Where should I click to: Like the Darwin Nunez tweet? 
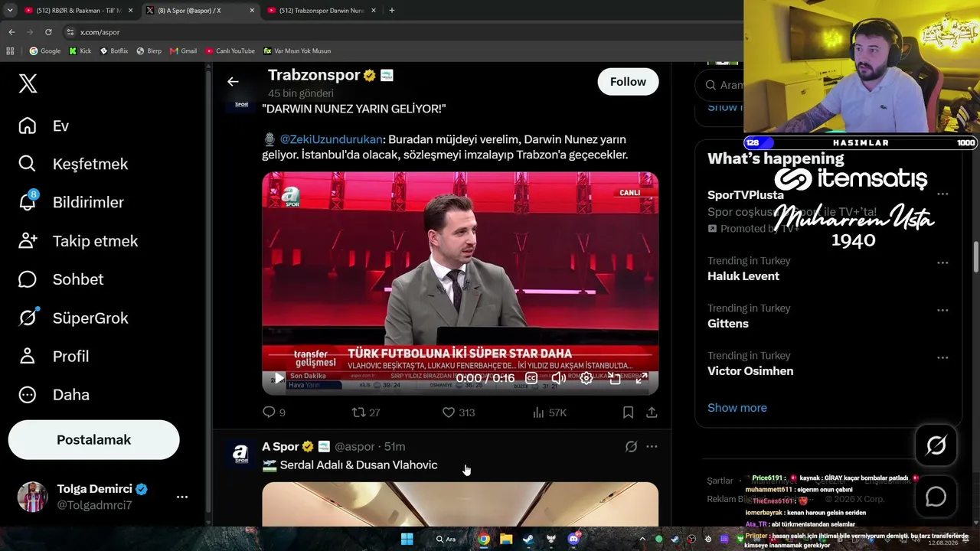click(459, 412)
